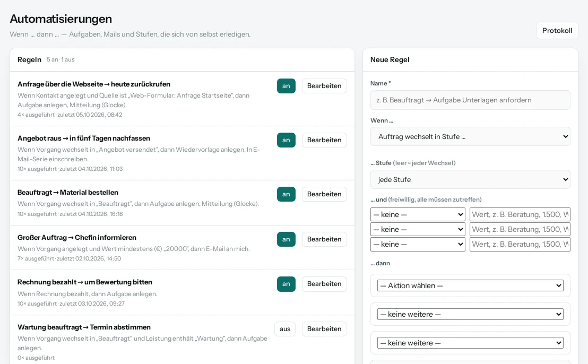The width and height of the screenshot is (588, 364).
Task: Switch off 'Beauftragt → Material bestellen'
Action: pyautogui.click(x=286, y=194)
